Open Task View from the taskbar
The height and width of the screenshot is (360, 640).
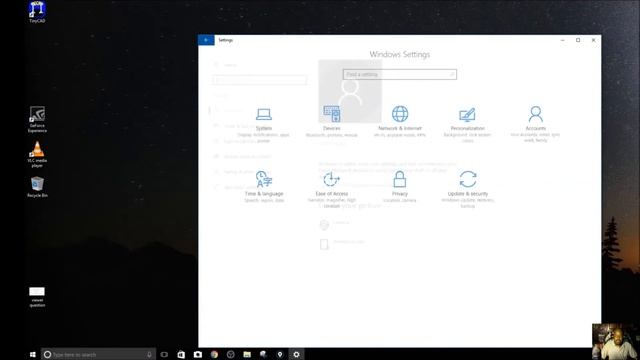click(164, 354)
